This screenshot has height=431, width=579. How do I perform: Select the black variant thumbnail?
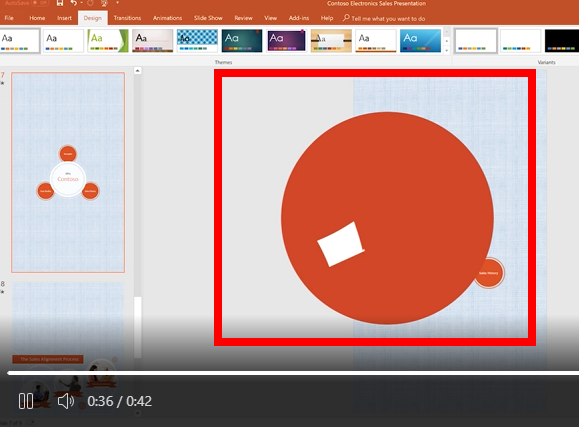(x=562, y=41)
